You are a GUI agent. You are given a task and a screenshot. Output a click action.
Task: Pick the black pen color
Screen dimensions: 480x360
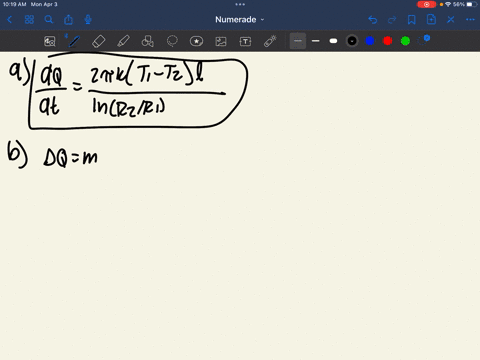coord(352,41)
